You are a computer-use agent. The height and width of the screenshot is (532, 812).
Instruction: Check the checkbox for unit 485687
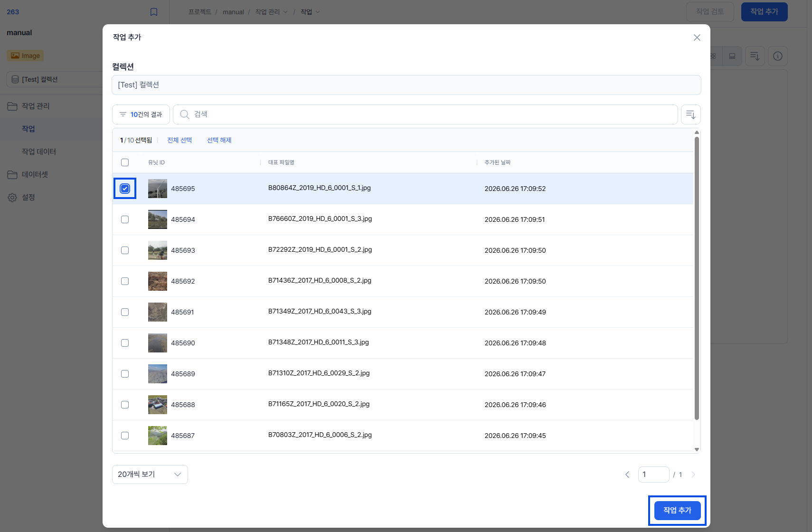point(125,436)
